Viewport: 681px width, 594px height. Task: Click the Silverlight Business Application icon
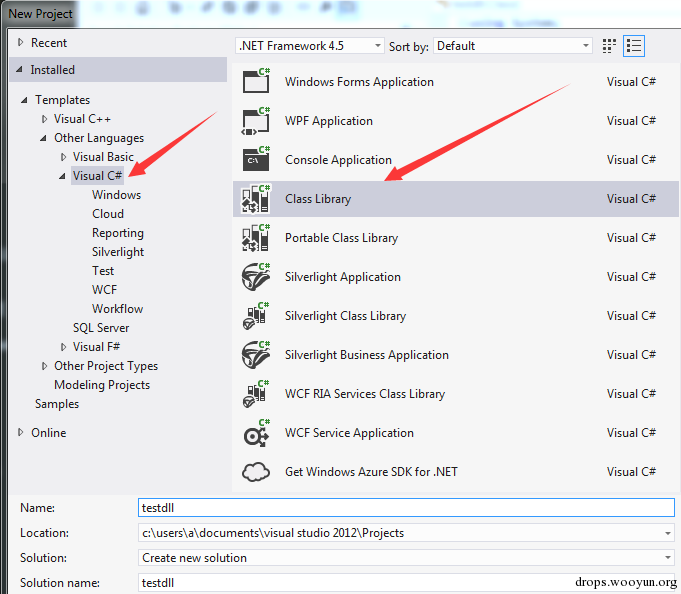(256, 355)
